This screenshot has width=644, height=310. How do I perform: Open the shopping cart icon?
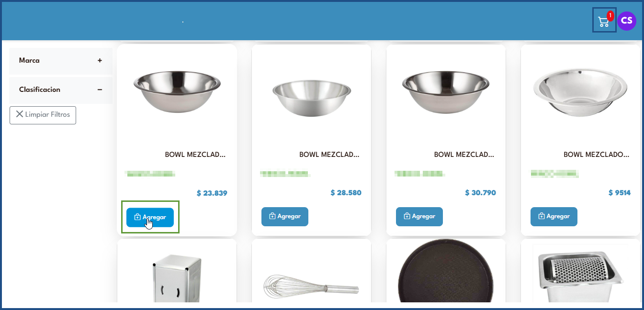(x=604, y=22)
